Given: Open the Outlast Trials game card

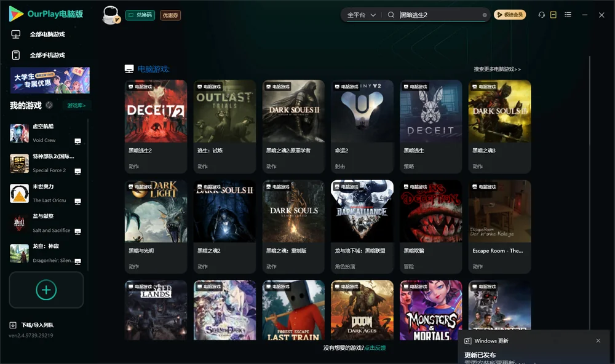Looking at the screenshot, I should (224, 126).
